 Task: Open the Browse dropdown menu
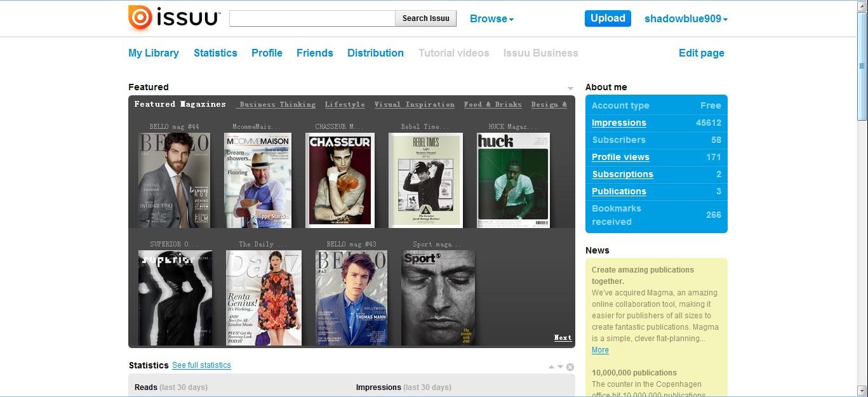(491, 19)
